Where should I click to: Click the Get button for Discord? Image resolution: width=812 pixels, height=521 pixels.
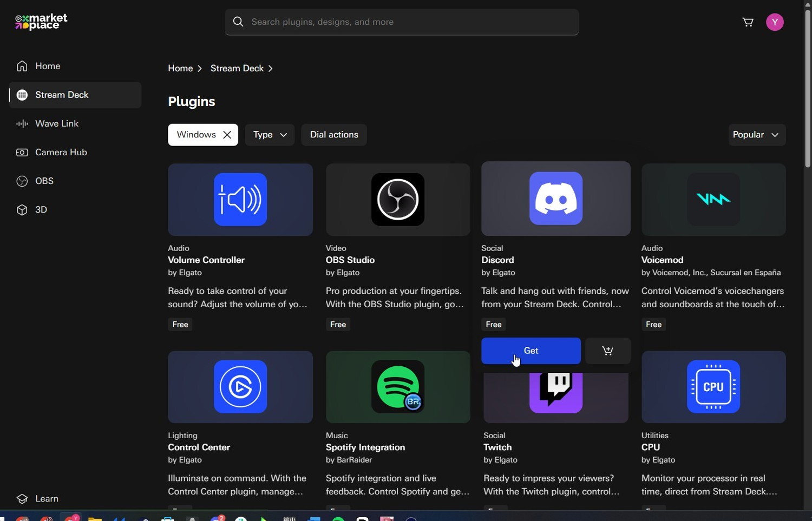531,351
